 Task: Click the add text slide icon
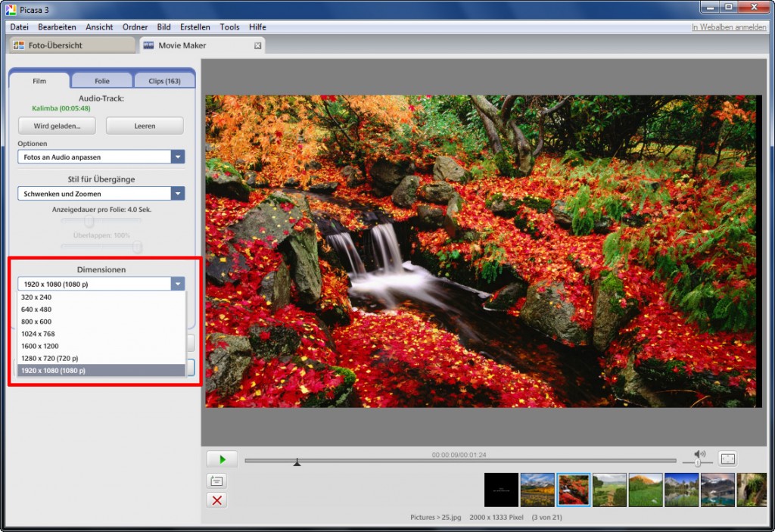216,481
